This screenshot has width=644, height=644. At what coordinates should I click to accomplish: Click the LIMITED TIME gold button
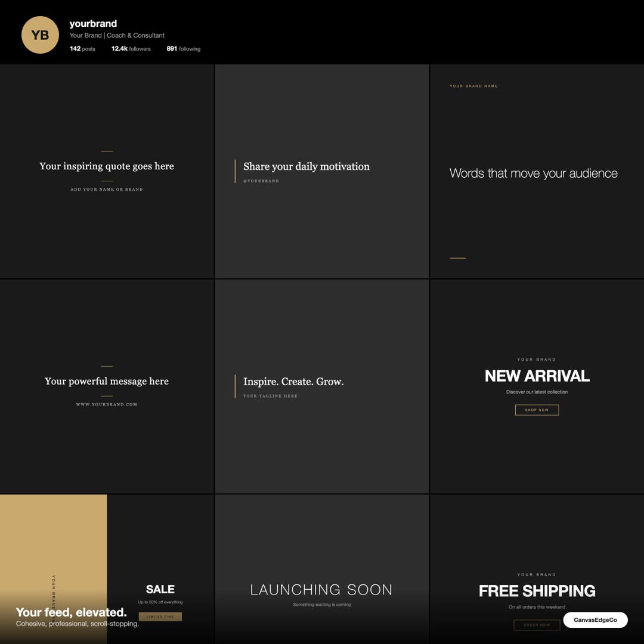point(160,617)
